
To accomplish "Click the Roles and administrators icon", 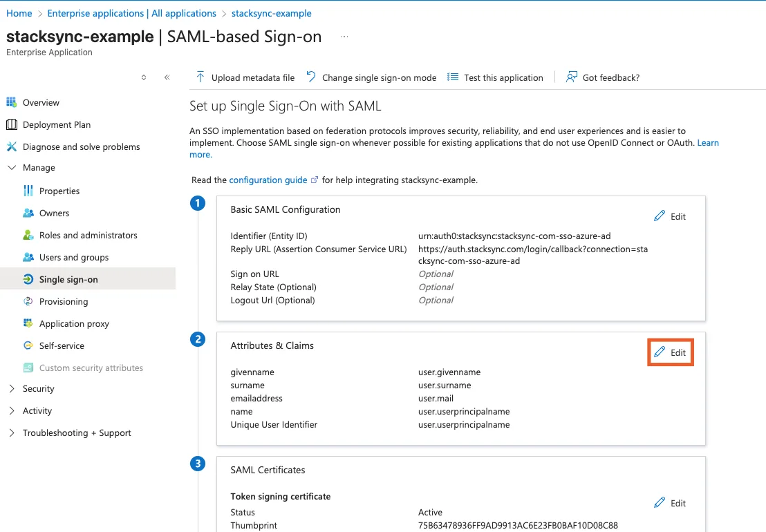I will (x=28, y=235).
